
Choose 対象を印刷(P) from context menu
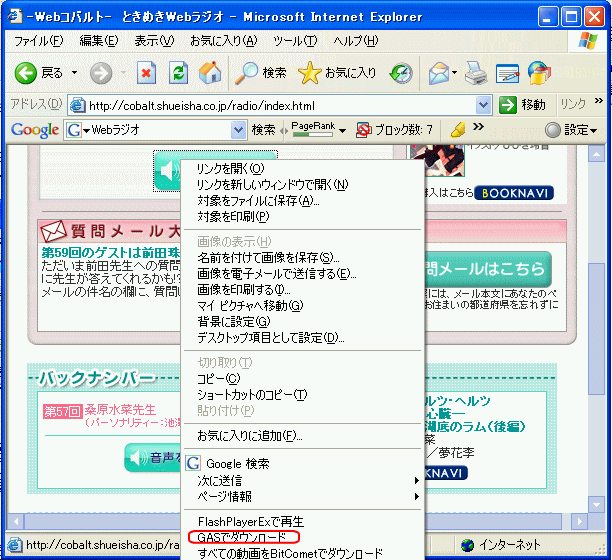coord(303,216)
